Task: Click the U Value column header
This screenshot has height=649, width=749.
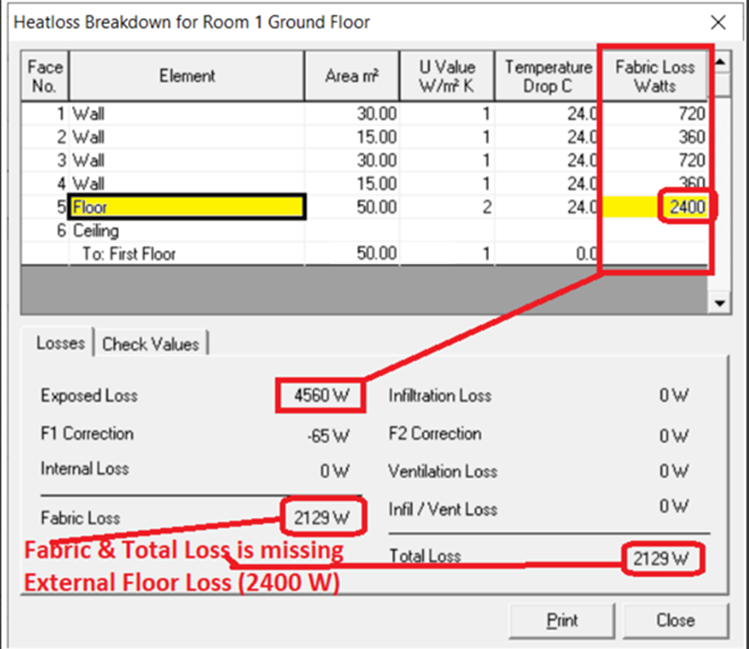Action: tap(447, 76)
